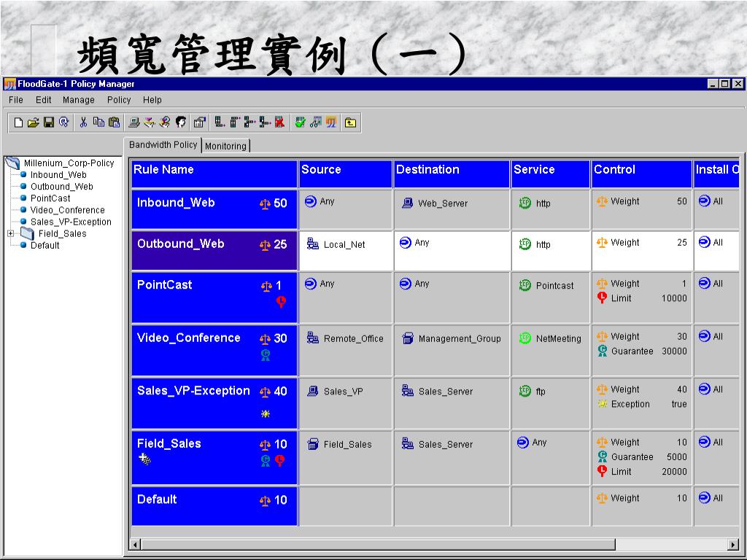Screen dimensions: 747x560
Task: Click Pointcast service in PointCast row
Action: point(546,286)
